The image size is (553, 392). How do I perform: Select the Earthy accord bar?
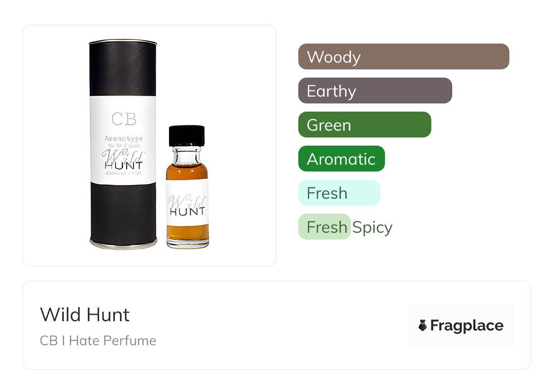point(375,91)
